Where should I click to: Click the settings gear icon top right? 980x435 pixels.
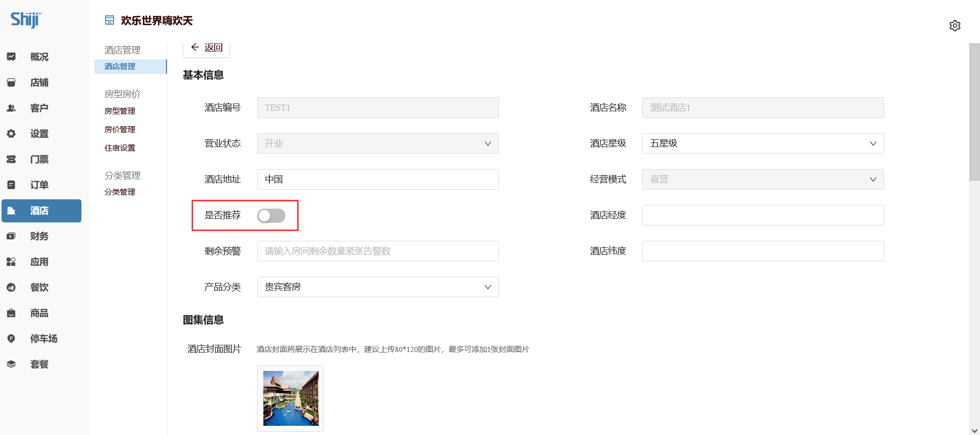954,26
